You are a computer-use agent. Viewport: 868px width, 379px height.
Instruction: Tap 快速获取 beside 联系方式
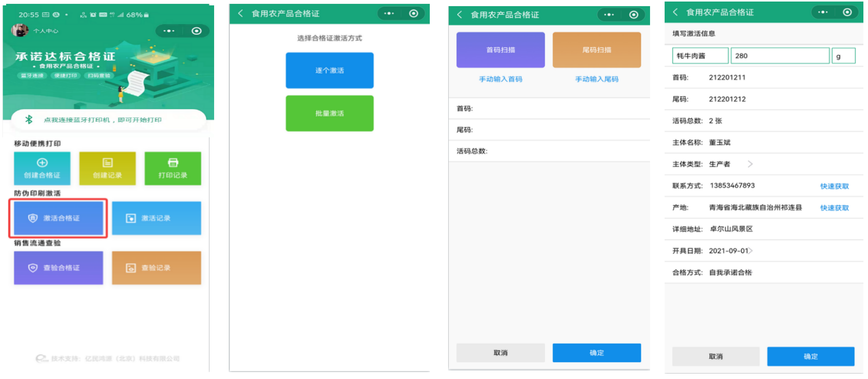(835, 186)
